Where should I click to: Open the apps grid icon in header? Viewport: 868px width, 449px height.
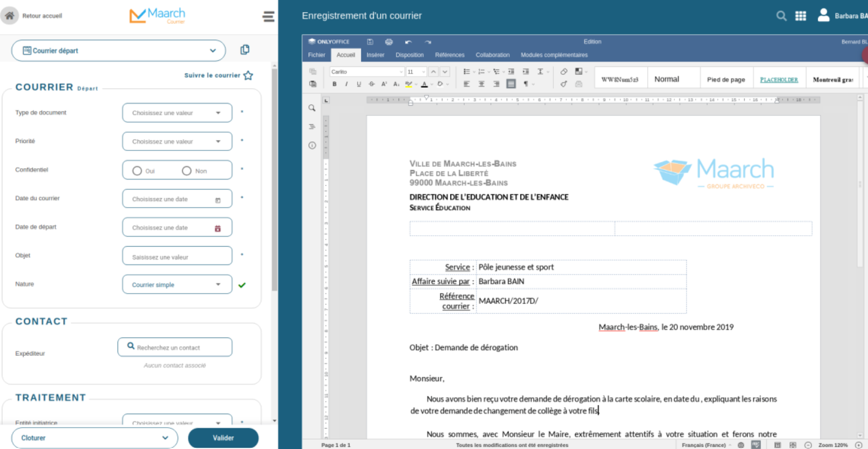click(801, 16)
